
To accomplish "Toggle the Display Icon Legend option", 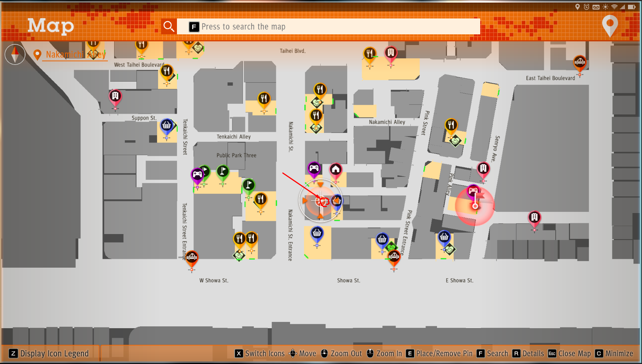I will (49, 354).
